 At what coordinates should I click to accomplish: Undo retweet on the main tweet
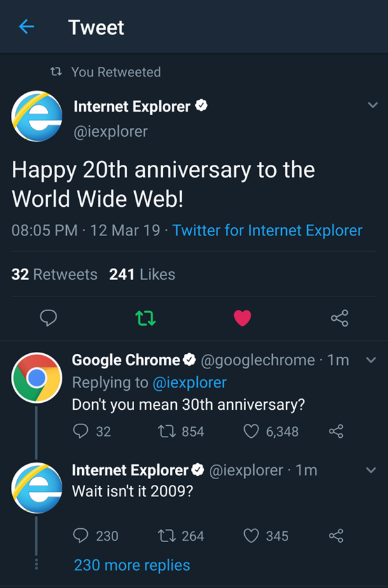click(x=145, y=318)
